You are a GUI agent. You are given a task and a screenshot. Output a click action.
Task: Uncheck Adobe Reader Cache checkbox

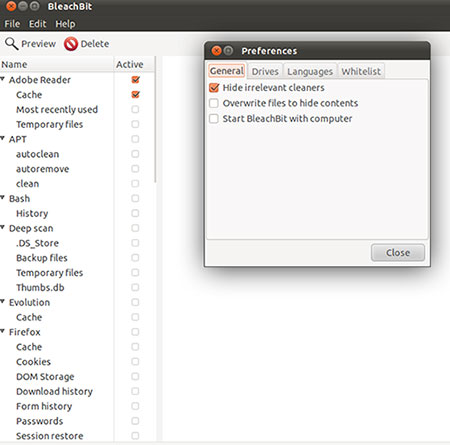[135, 94]
